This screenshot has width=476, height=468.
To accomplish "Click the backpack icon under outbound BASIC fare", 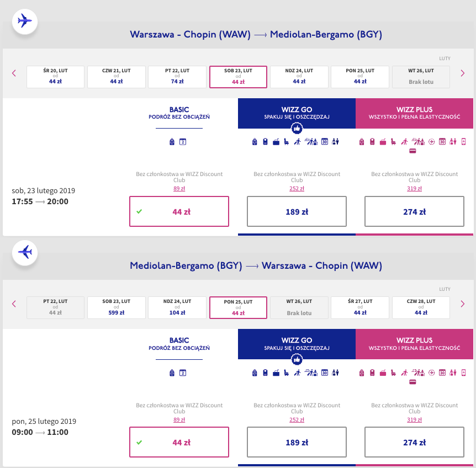I will (x=172, y=142).
